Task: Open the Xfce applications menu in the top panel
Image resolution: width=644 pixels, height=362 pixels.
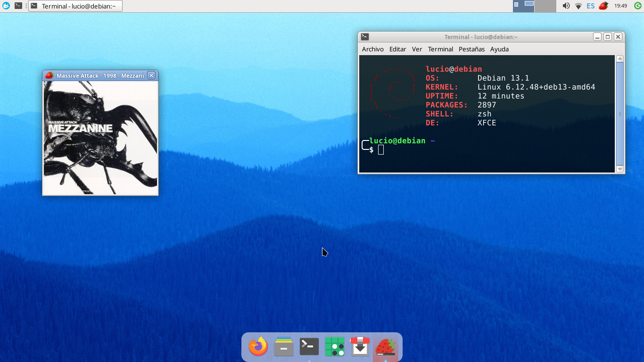Action: click(6, 6)
